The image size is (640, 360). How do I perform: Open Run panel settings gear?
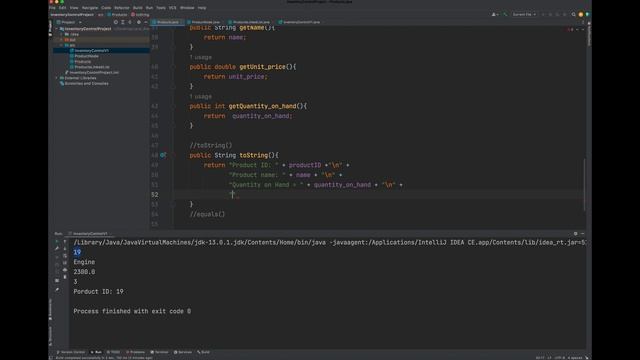pyautogui.click(x=576, y=234)
